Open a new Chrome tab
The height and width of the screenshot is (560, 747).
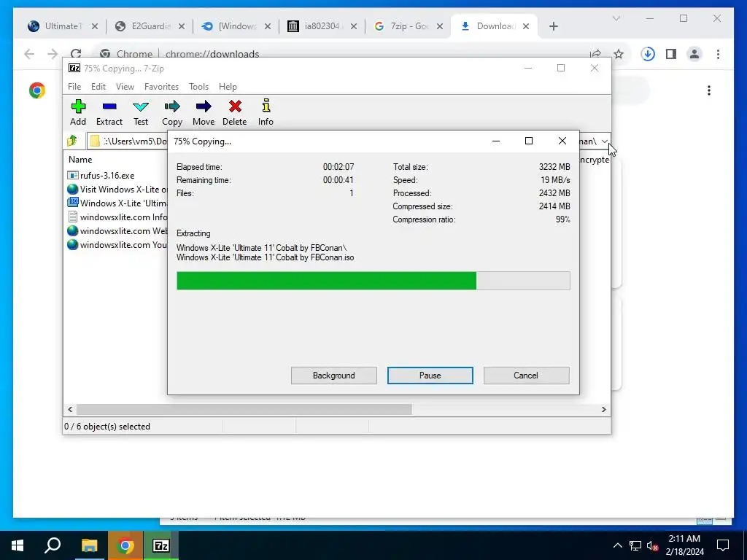point(553,26)
